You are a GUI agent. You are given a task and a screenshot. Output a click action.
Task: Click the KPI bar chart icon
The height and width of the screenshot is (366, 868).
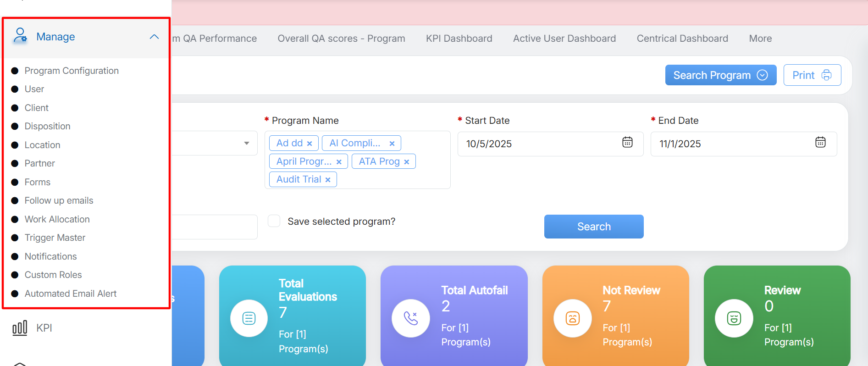[20, 328]
